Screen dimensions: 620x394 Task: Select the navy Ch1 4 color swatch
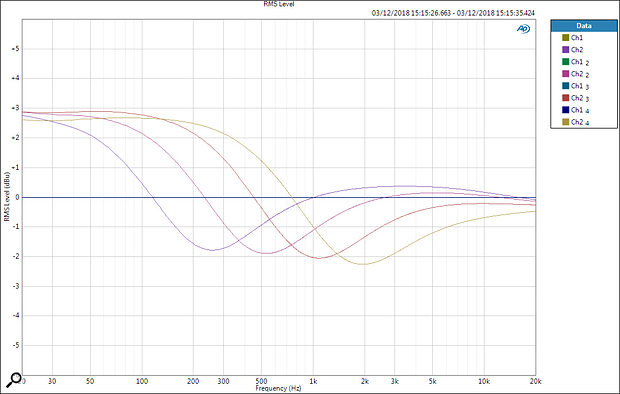[565, 110]
